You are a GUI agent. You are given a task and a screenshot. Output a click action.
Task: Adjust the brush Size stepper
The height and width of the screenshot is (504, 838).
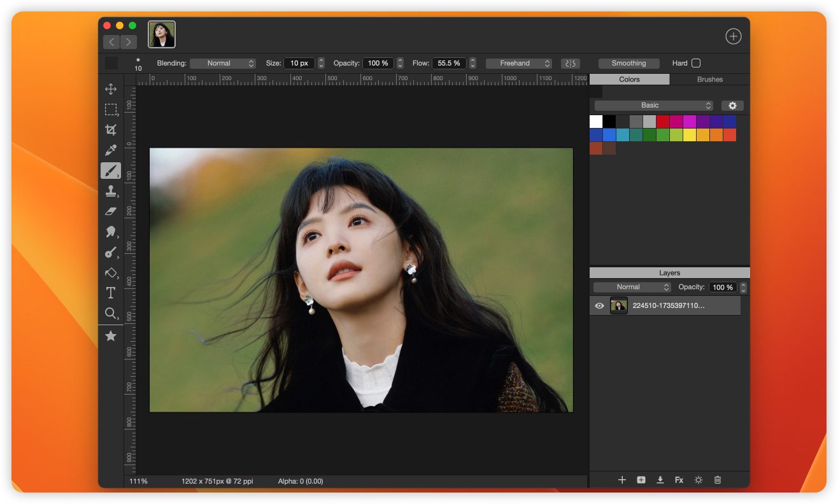tap(321, 63)
